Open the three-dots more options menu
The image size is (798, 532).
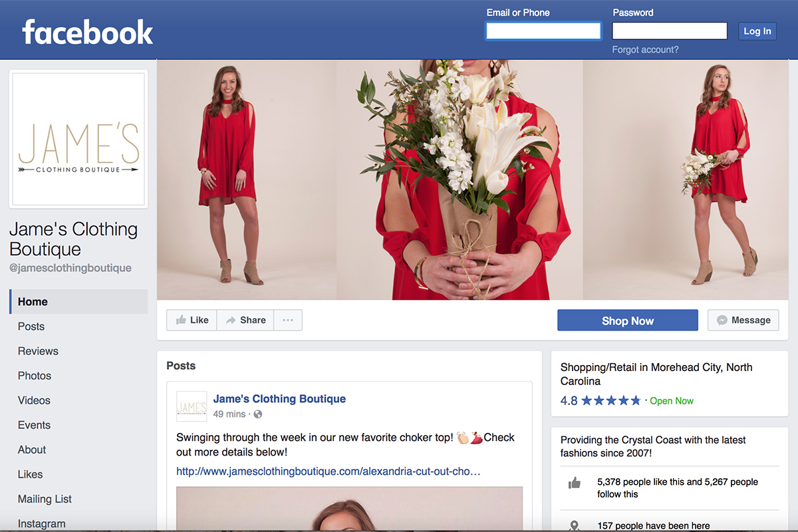288,321
